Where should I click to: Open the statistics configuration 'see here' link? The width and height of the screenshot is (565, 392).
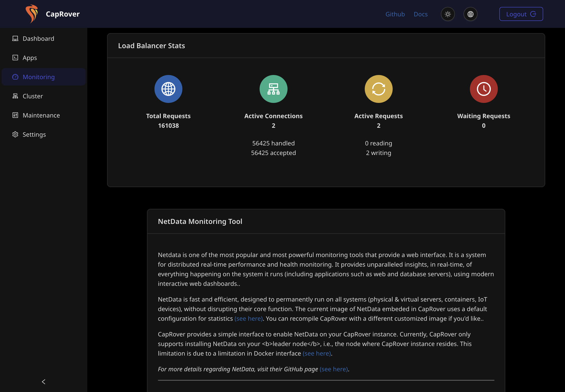(x=248, y=318)
